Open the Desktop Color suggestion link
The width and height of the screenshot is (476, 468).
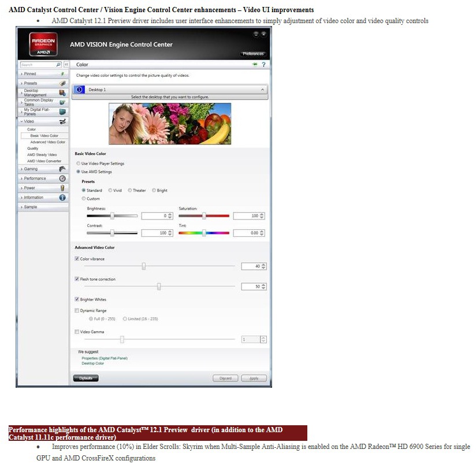click(93, 363)
